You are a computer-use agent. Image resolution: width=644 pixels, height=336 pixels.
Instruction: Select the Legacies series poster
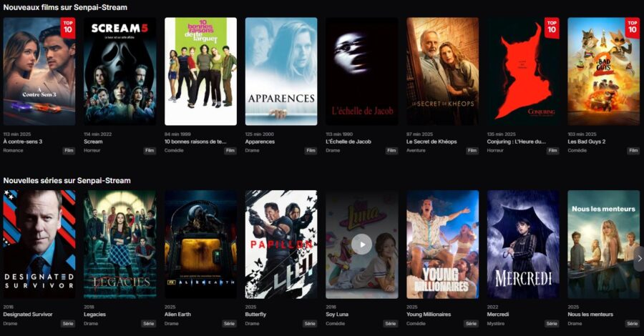coord(120,244)
